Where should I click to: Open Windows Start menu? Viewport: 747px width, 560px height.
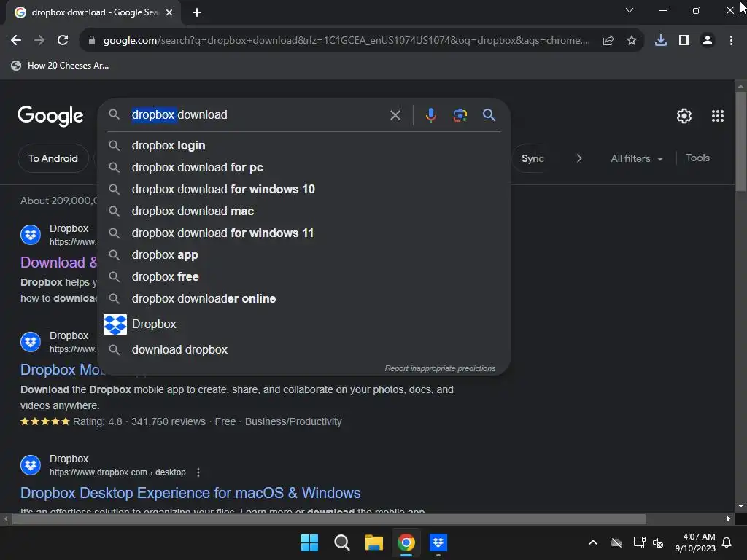coord(309,542)
